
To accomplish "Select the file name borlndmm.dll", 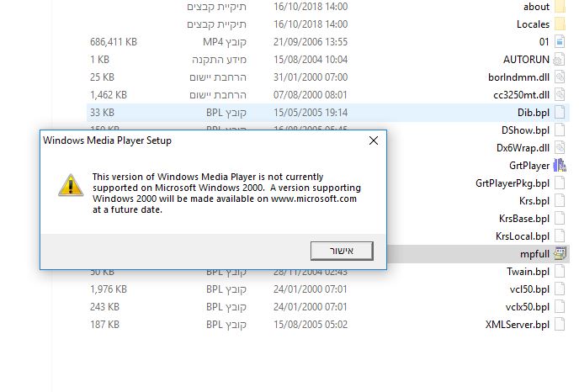I will pyautogui.click(x=518, y=77).
